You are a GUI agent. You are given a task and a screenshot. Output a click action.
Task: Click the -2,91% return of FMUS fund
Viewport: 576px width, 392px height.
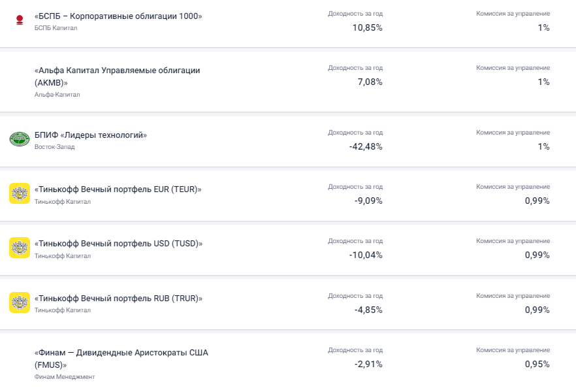coord(368,364)
